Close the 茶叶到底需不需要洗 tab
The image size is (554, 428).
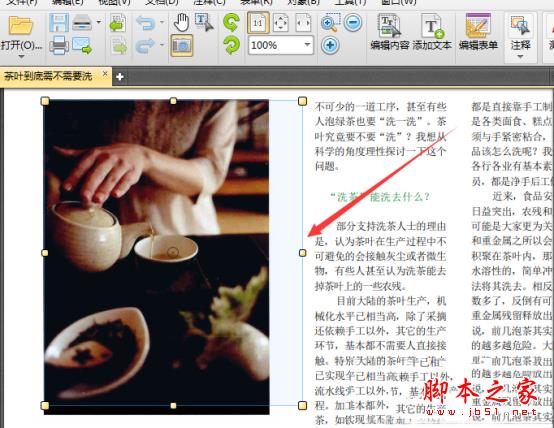coord(105,74)
